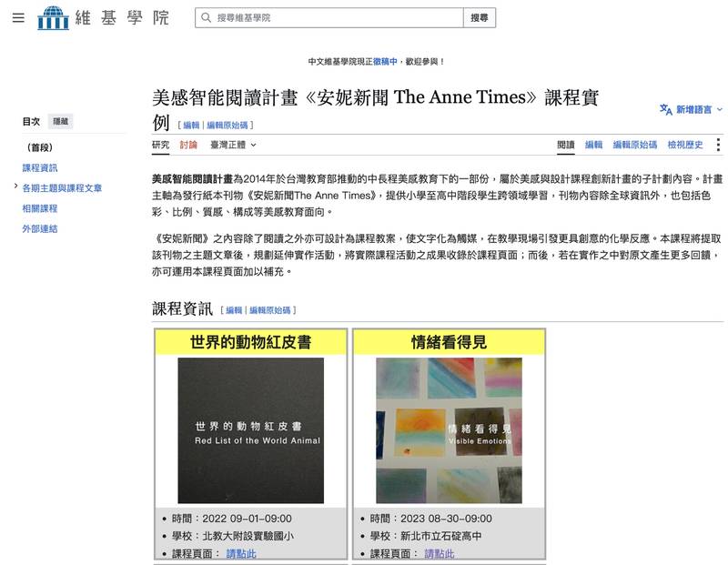Expand the 新增語言 dropdown
Image resolution: width=728 pixels, height=565 pixels.
[x=692, y=109]
